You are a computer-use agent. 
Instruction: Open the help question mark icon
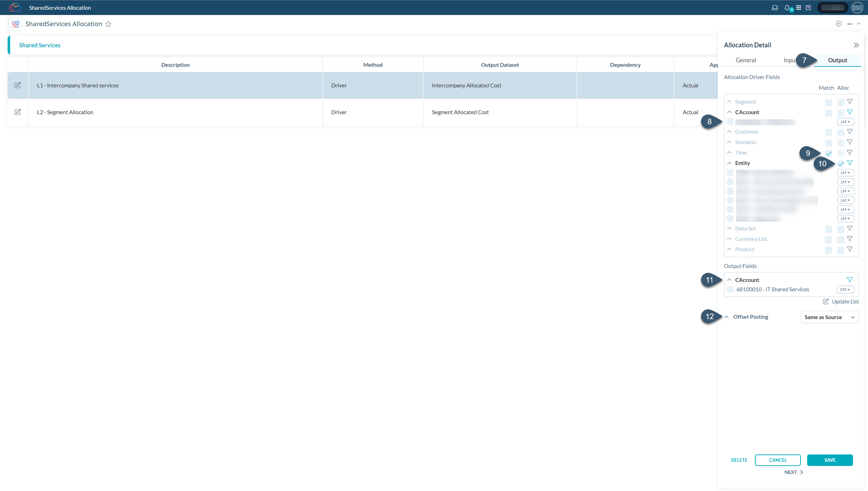point(808,7)
